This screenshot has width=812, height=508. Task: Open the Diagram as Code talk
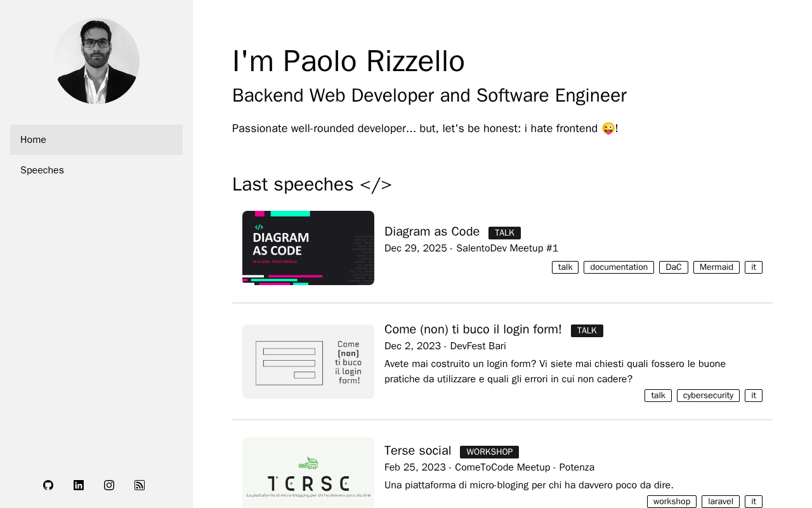point(432,232)
